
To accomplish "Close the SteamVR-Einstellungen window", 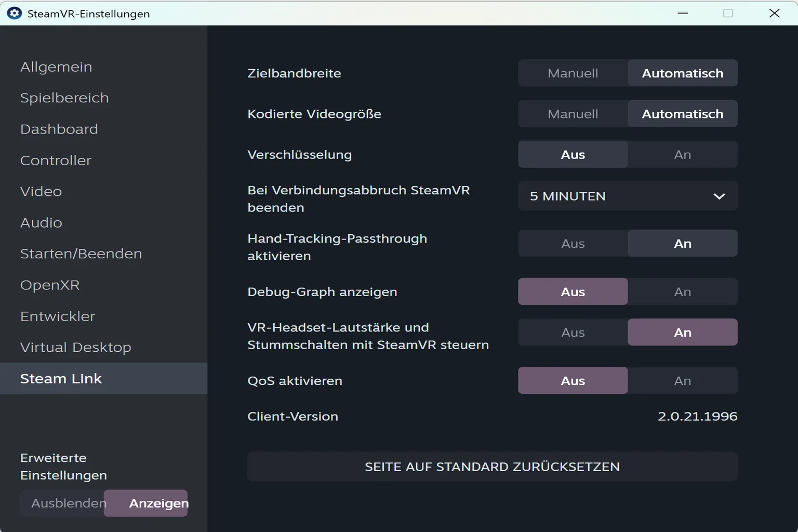I will pyautogui.click(x=775, y=13).
